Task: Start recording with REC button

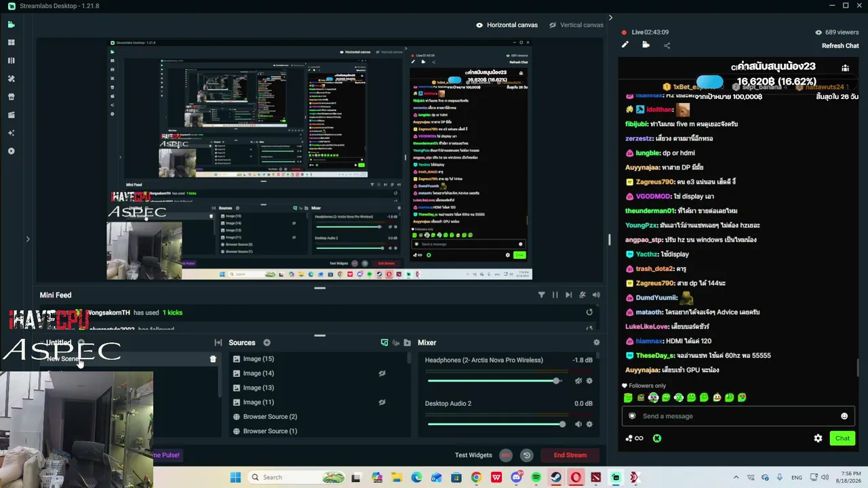Action: point(506,455)
